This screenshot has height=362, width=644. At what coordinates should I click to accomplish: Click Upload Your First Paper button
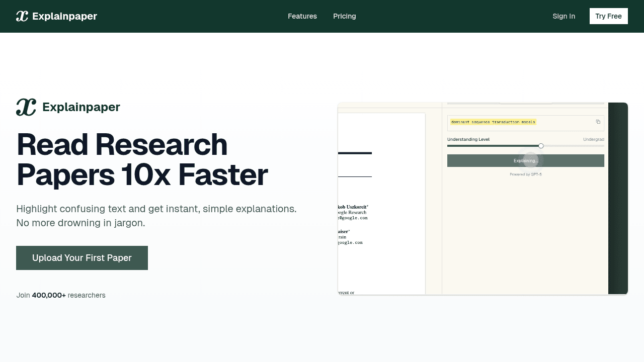[x=82, y=258]
